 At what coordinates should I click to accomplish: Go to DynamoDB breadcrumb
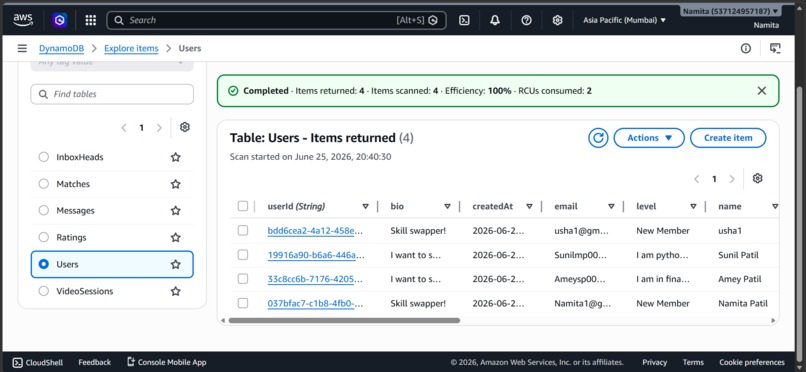pyautogui.click(x=61, y=48)
